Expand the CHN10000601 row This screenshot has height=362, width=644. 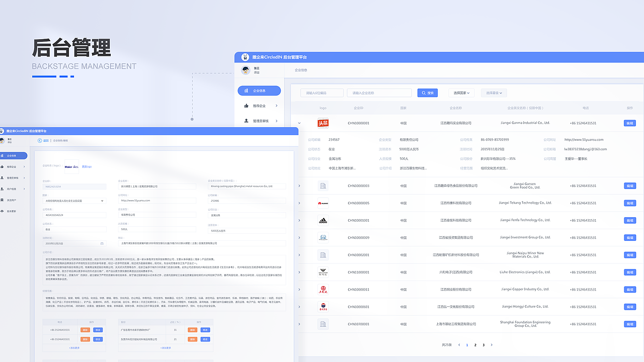[x=299, y=307]
